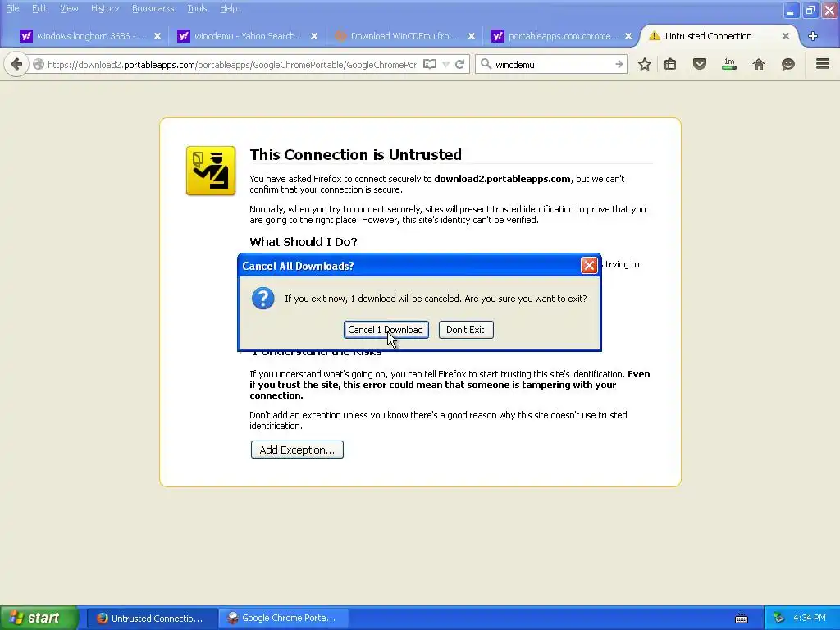Reload the current page
This screenshot has height=630, width=840.
pyautogui.click(x=459, y=64)
